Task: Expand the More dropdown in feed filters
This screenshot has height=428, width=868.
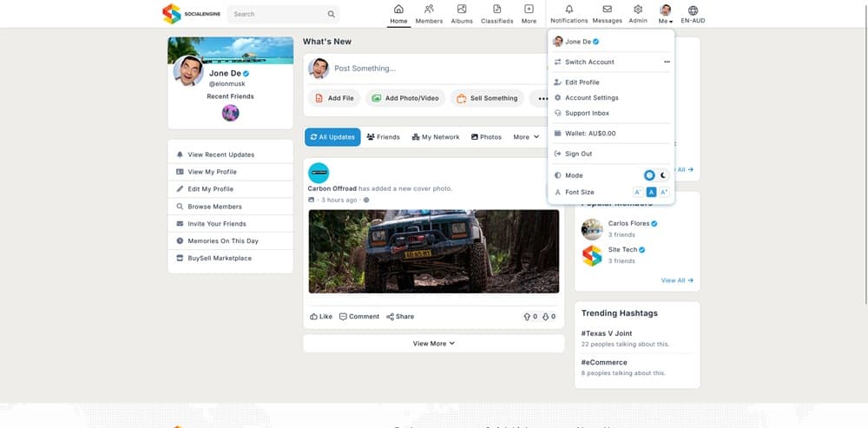Action: tap(525, 137)
